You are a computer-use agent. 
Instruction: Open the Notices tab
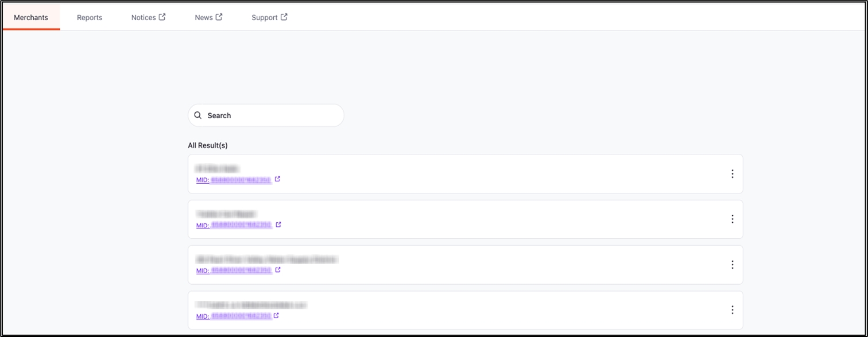144,18
